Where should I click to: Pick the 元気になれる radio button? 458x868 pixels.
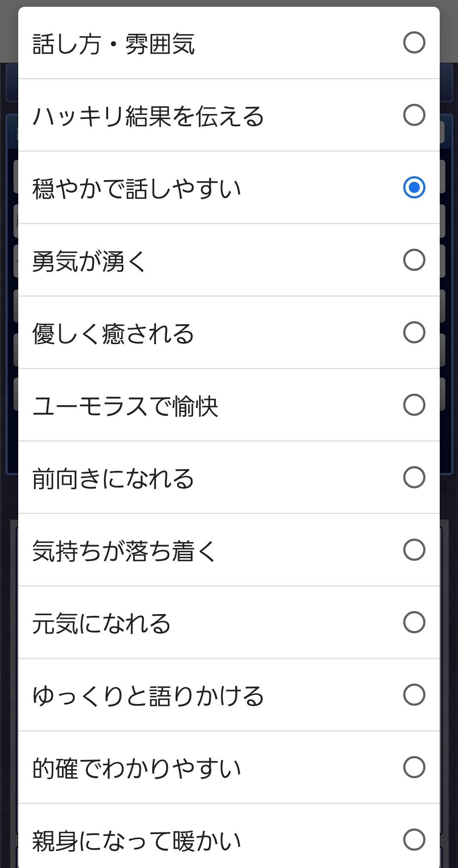414,622
